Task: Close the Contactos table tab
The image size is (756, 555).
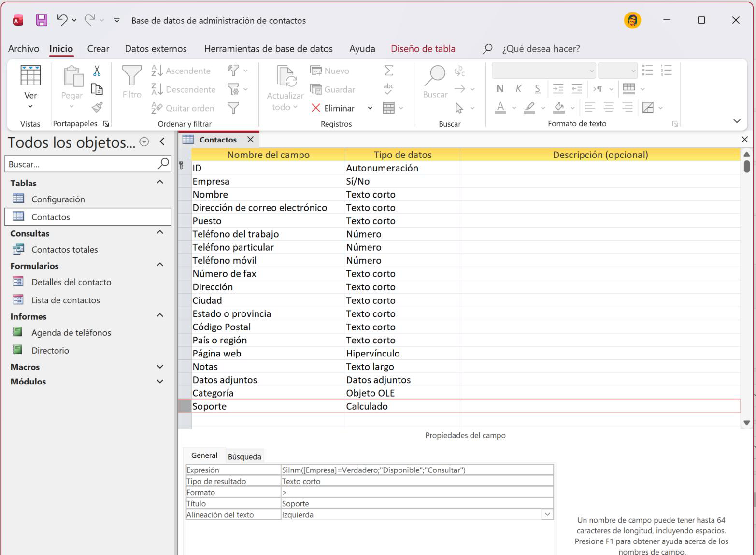Action: (250, 139)
